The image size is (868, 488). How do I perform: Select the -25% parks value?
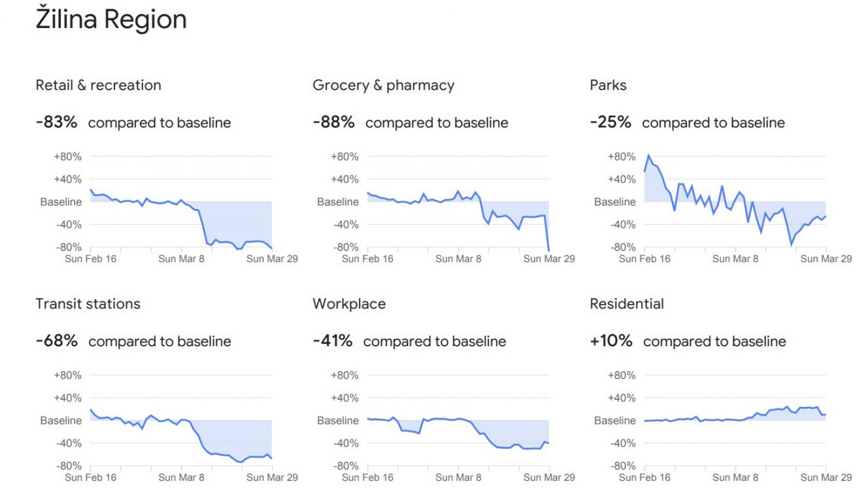[x=610, y=122]
